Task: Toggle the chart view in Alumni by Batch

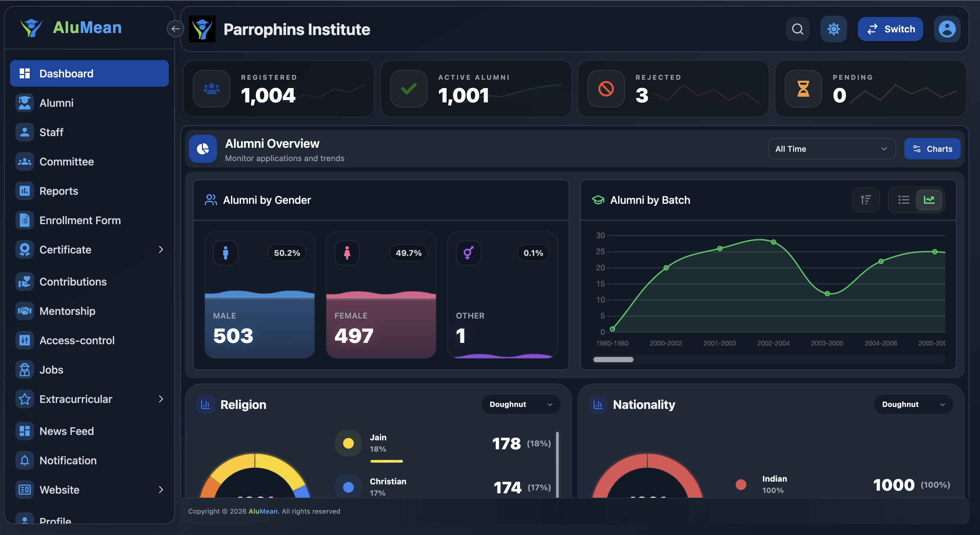Action: (929, 200)
